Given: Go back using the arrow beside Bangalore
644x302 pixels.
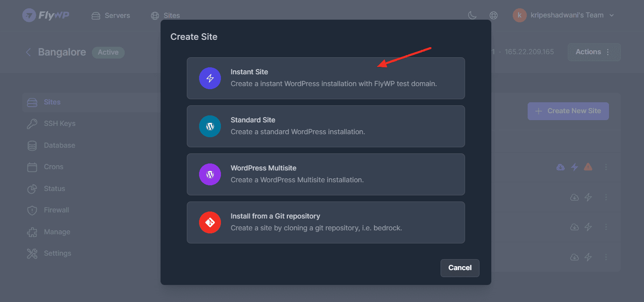Looking at the screenshot, I should point(28,52).
